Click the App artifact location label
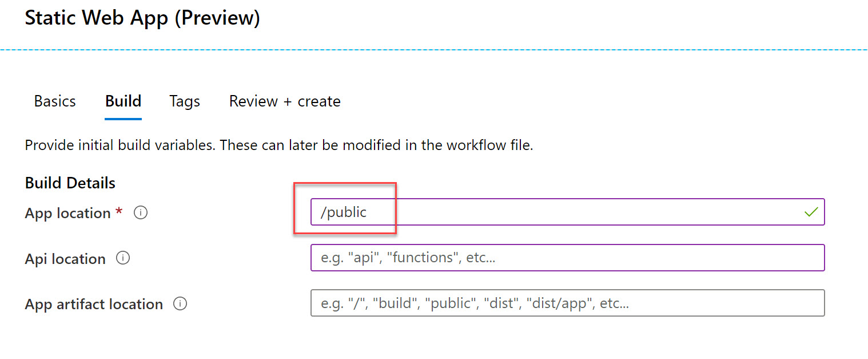868x359 pixels. point(93,304)
